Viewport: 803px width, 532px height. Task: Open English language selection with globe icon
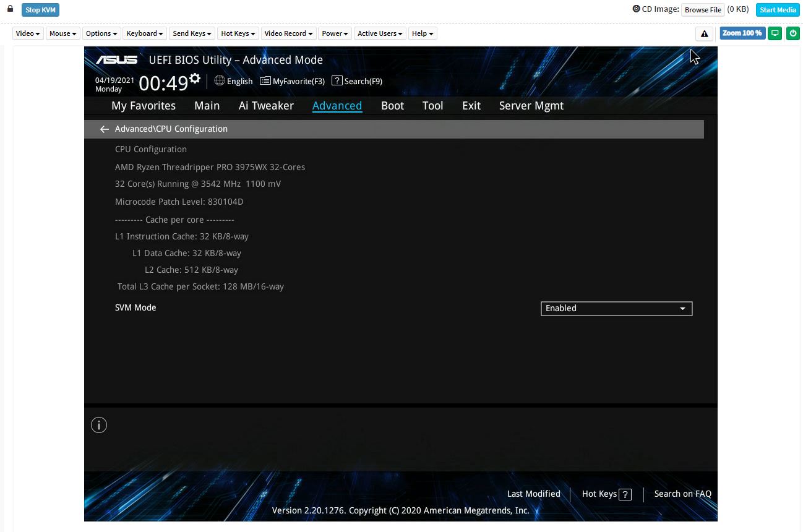coord(233,81)
